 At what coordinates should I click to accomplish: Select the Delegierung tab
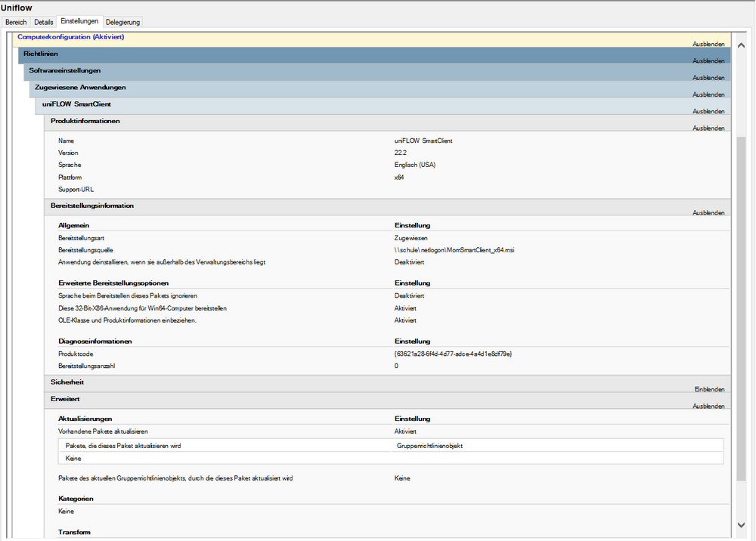click(122, 22)
